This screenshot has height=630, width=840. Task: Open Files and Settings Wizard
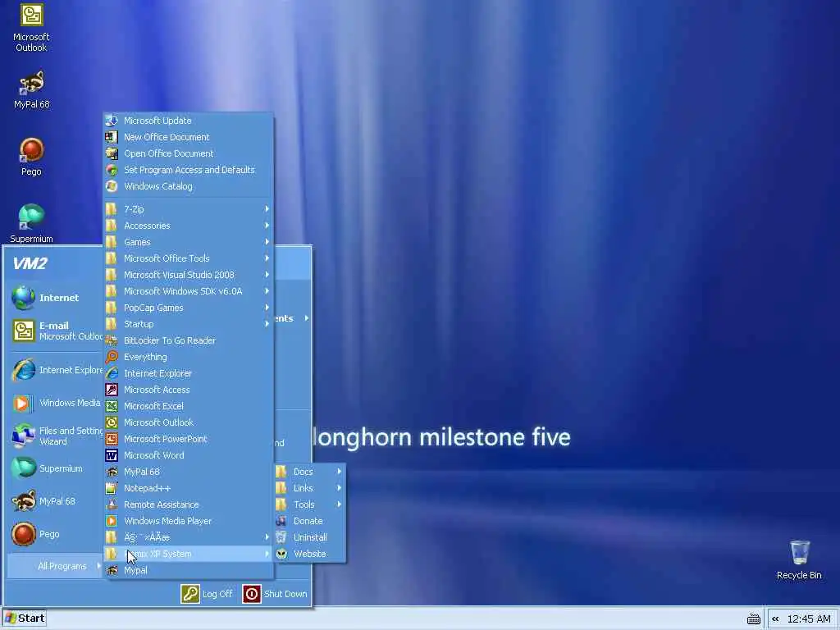click(55, 436)
